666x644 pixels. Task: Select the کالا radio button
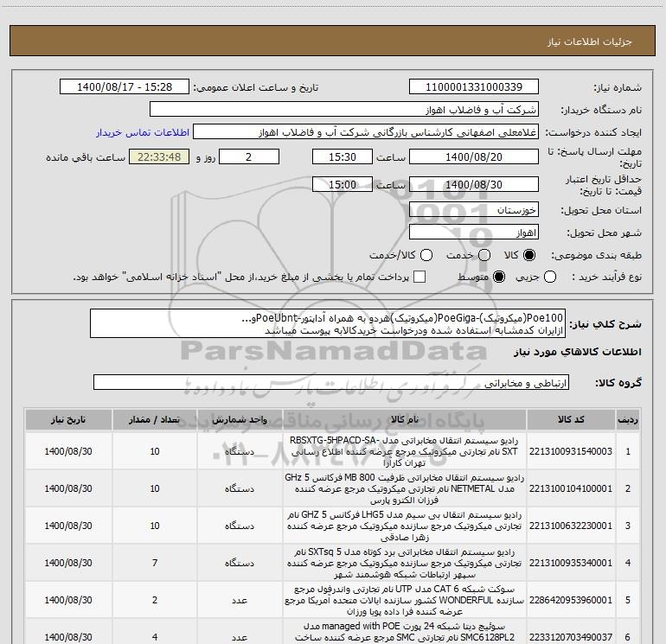coord(529,255)
